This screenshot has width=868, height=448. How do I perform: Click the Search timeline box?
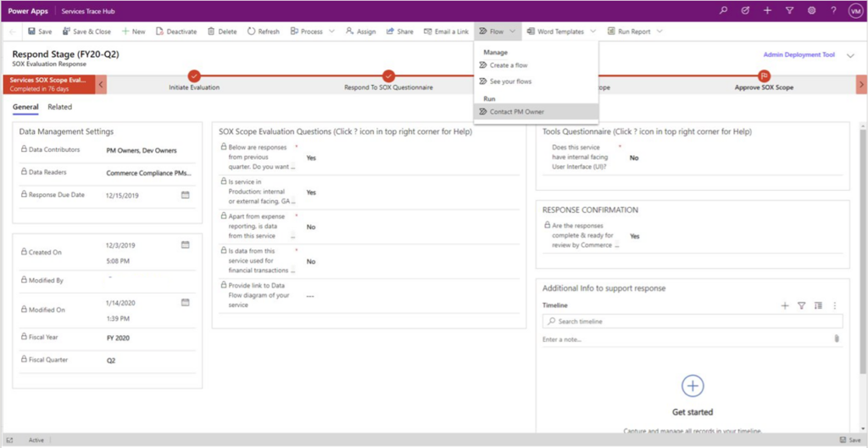[x=693, y=321]
